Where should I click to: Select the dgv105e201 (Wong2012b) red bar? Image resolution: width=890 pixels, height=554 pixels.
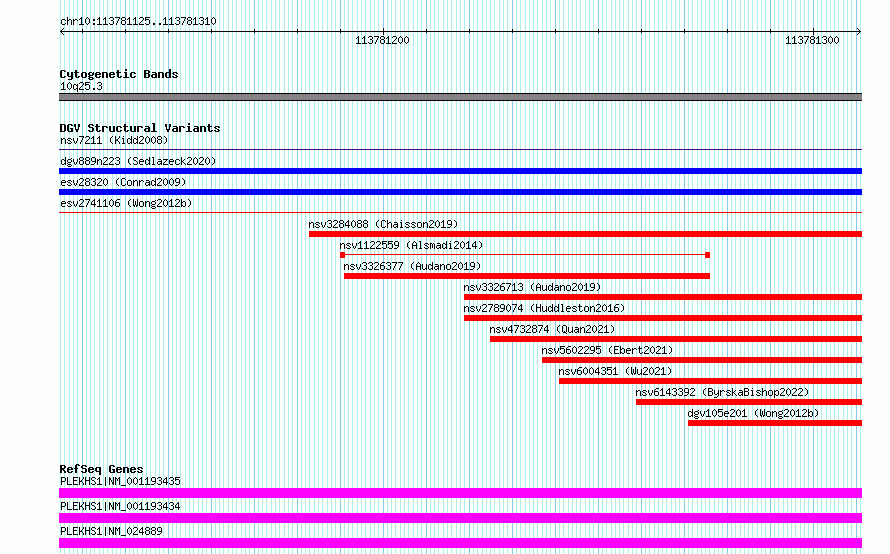pos(775,423)
